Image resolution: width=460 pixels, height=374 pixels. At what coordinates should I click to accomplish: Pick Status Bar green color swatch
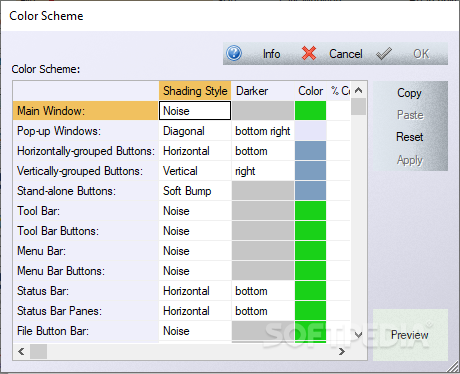[x=311, y=291]
